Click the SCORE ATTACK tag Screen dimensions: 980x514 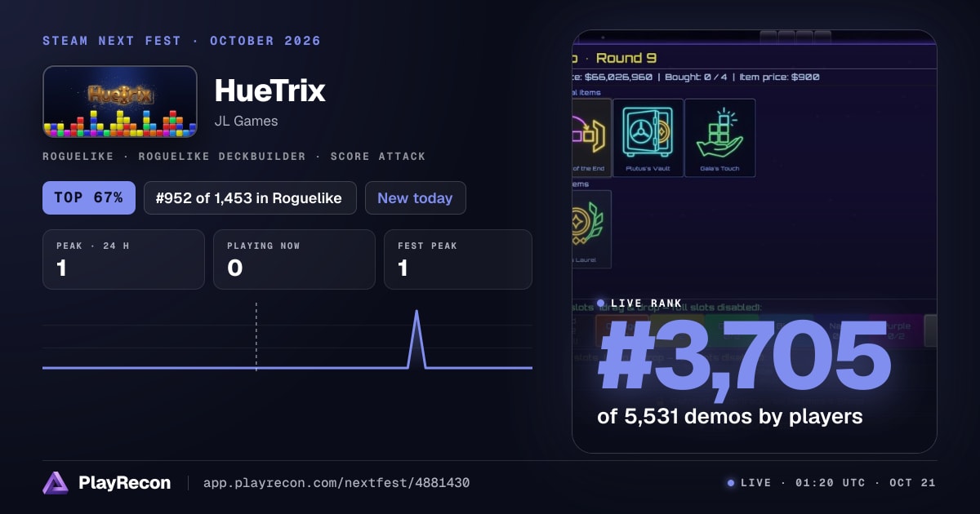[378, 156]
